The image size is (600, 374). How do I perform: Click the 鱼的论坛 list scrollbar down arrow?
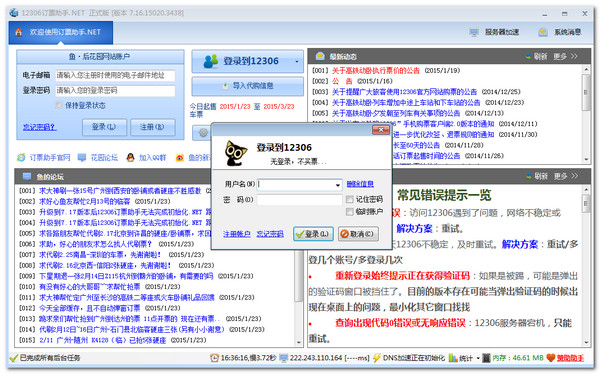click(299, 342)
